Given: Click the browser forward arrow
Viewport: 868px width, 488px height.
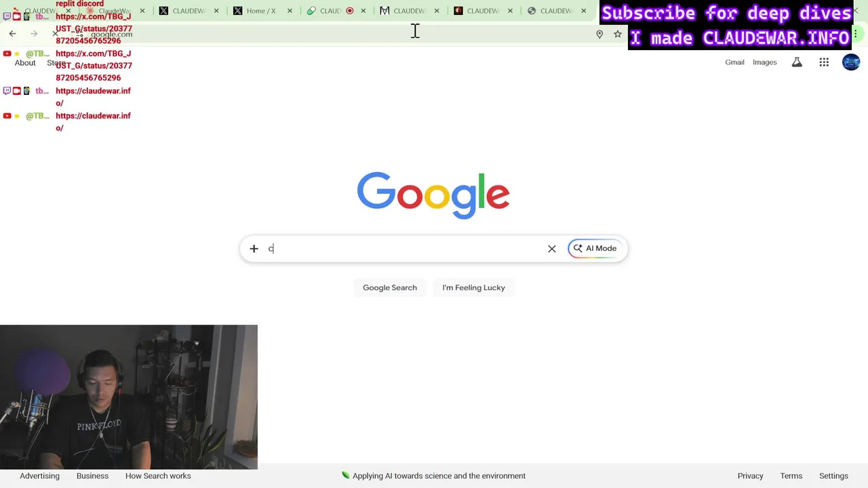Looking at the screenshot, I should [34, 34].
